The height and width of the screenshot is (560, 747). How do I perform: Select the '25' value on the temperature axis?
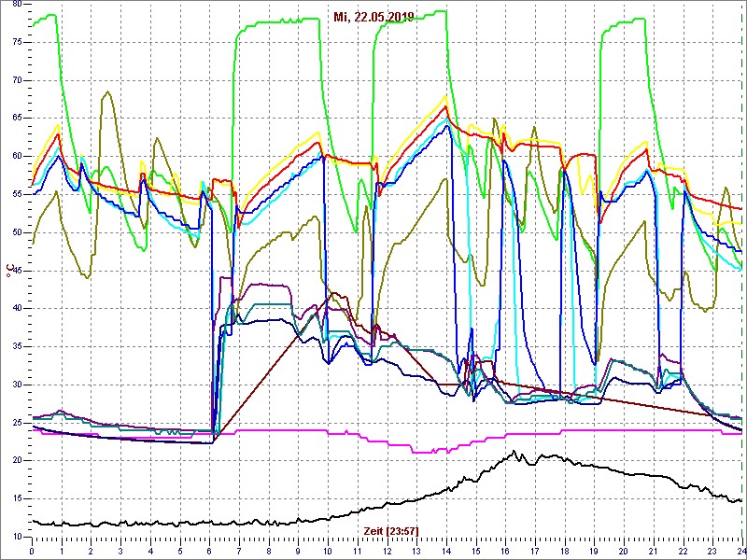(x=17, y=423)
